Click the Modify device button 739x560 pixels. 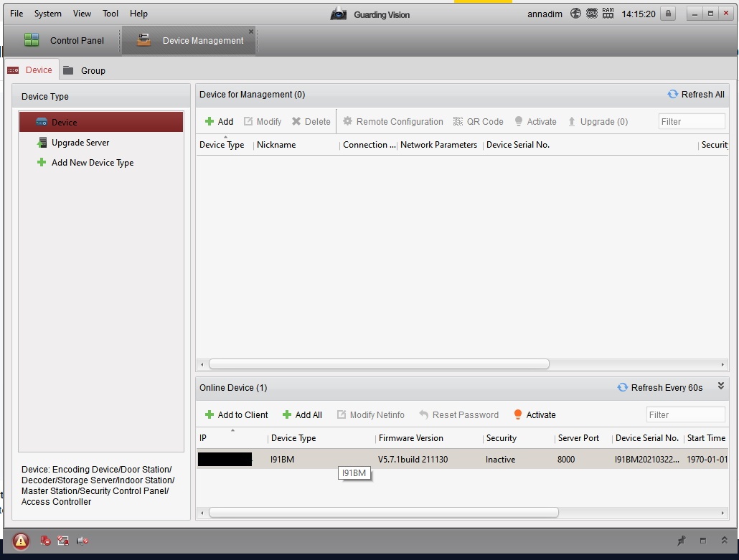[263, 121]
